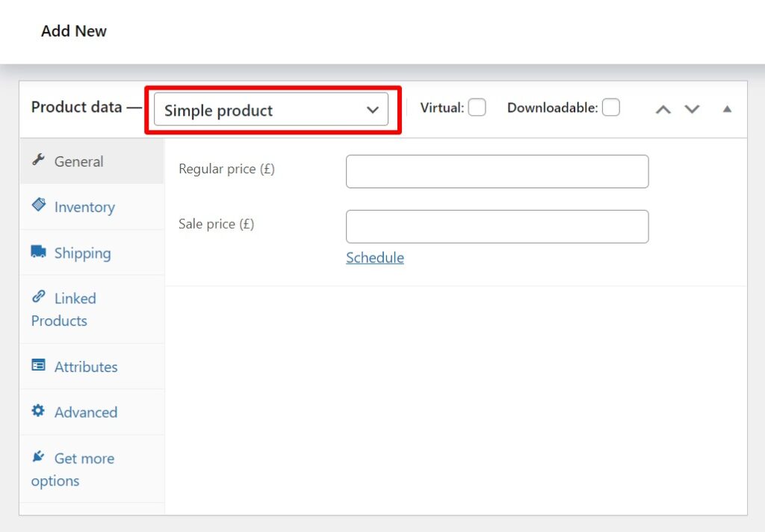
Task: Check the Downloadable option
Action: (x=611, y=107)
